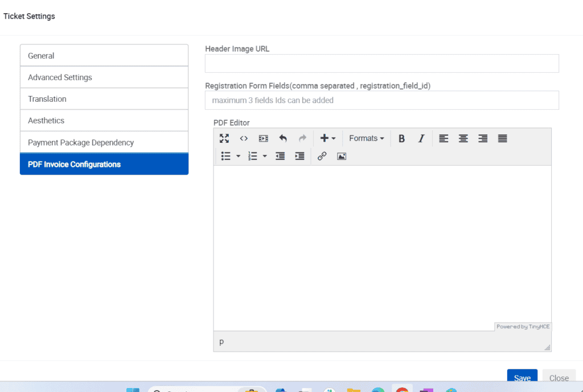
Task: Open the Insert plus menu
Action: [328, 139]
